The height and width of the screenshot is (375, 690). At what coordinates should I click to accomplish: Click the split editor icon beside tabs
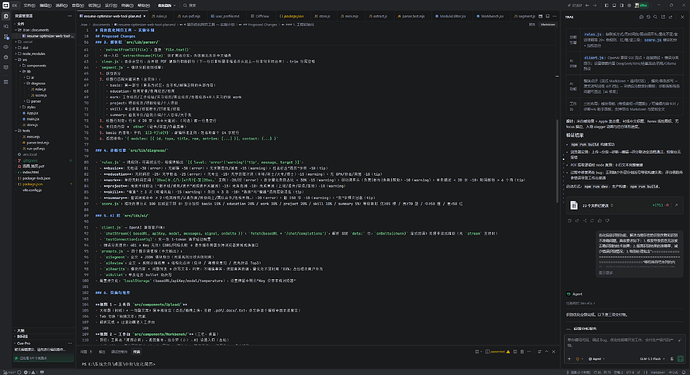click(547, 16)
